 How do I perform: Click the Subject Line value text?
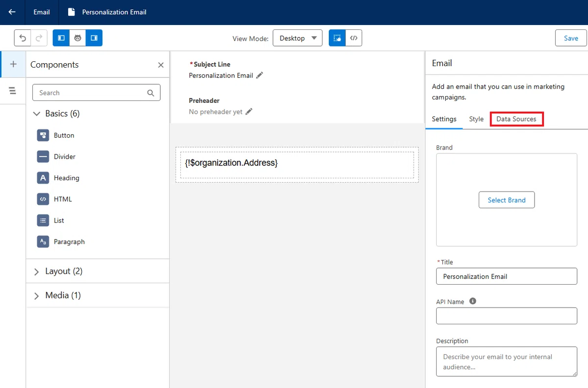coord(221,75)
